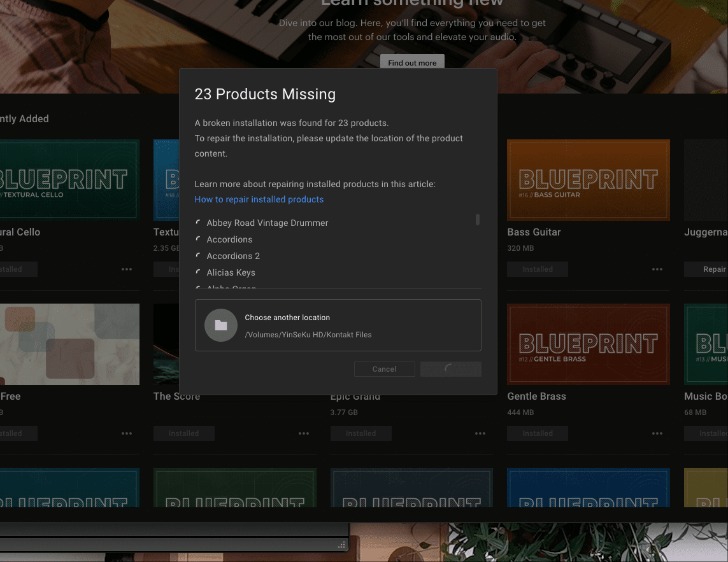Click spinner icon beside Accordions 2
Viewport: 728px width, 562px height.
pos(198,255)
